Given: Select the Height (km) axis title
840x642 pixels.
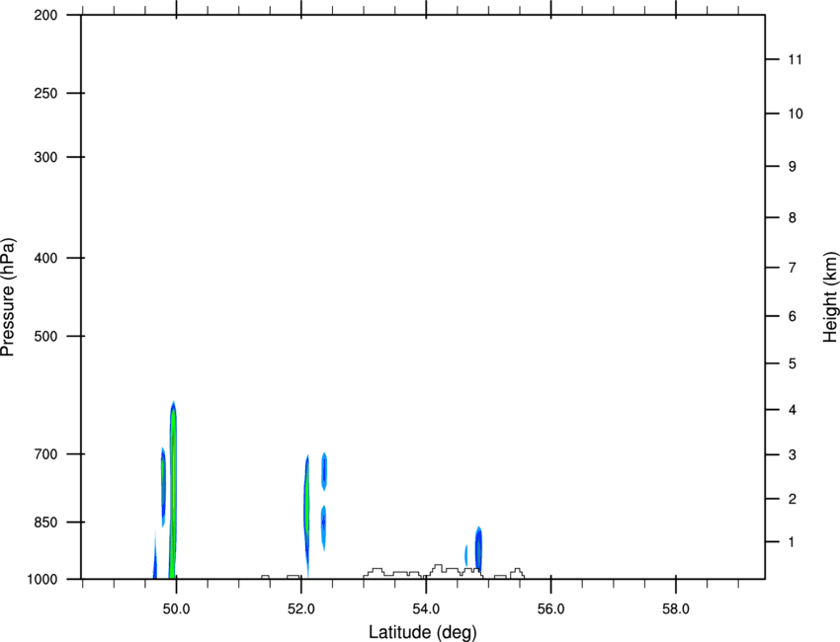Looking at the screenshot, I should point(830,297).
